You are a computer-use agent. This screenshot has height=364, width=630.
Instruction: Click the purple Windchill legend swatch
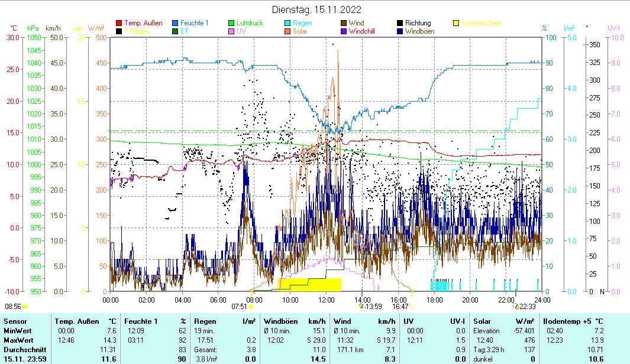(x=344, y=31)
